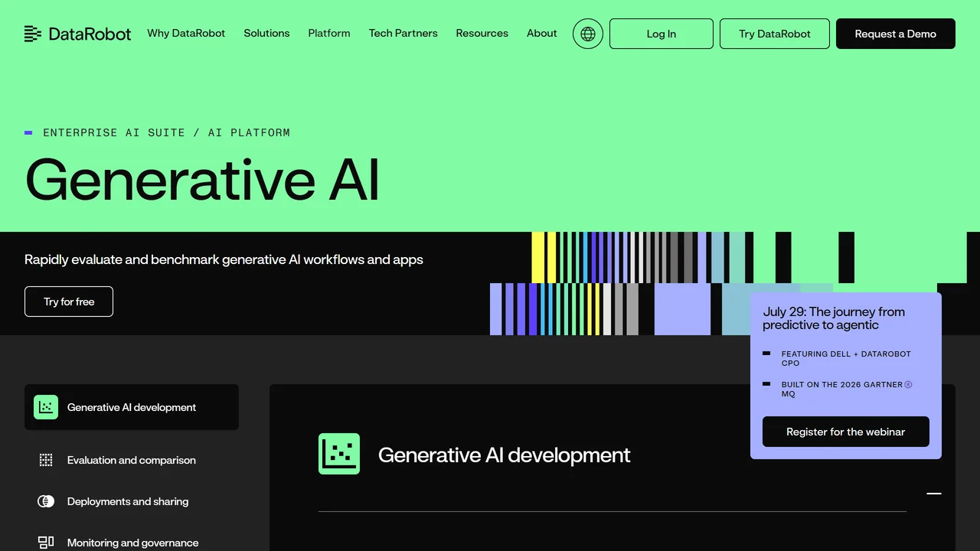Screen dimensions: 980x551
Task: Click the Monitoring and governance icon
Action: (x=46, y=543)
